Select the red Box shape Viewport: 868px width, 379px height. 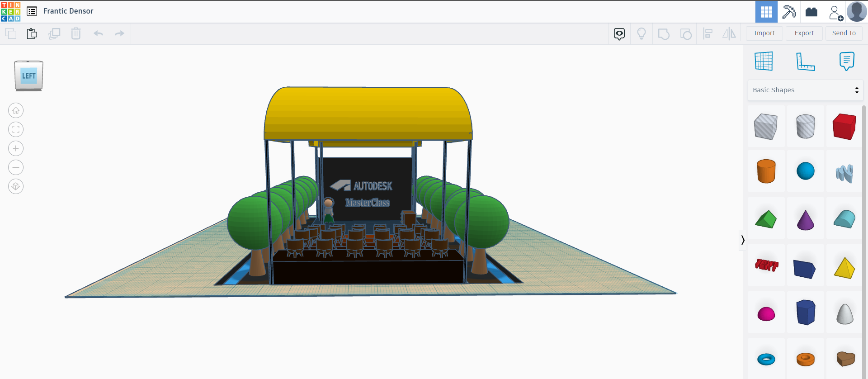point(844,127)
